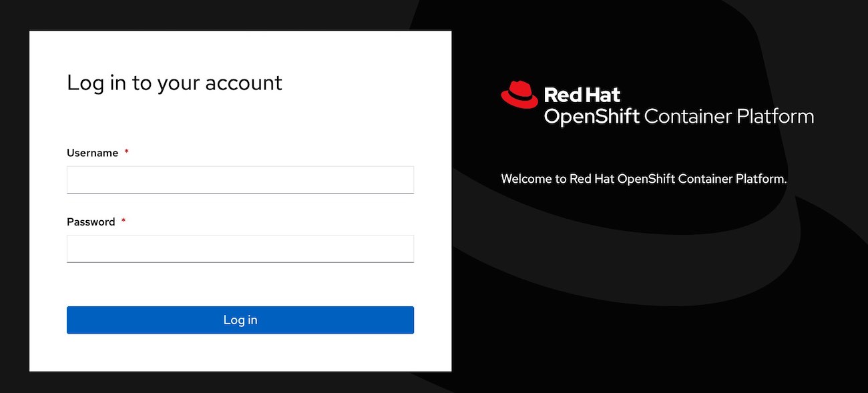Click inside the Password input field
The width and height of the screenshot is (868, 393).
tap(240, 248)
